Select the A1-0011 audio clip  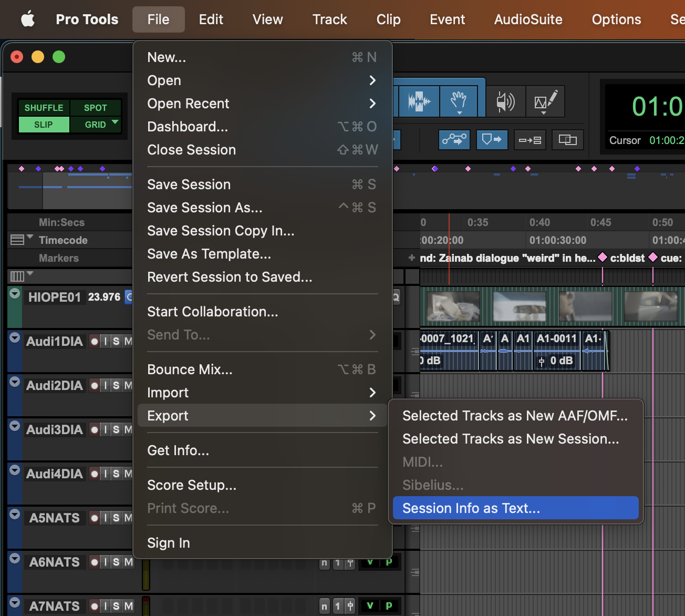click(557, 350)
